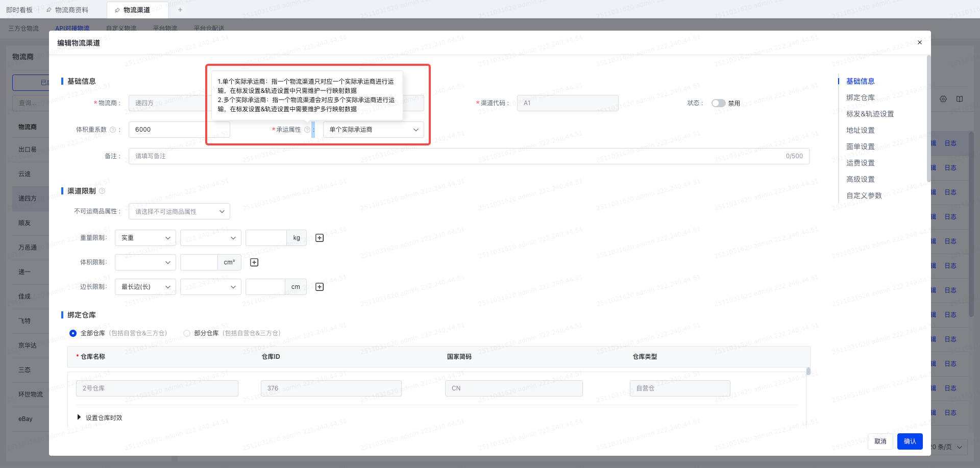Open the 重量限制 operator dropdown
This screenshot has width=980, height=468.
[x=211, y=238]
